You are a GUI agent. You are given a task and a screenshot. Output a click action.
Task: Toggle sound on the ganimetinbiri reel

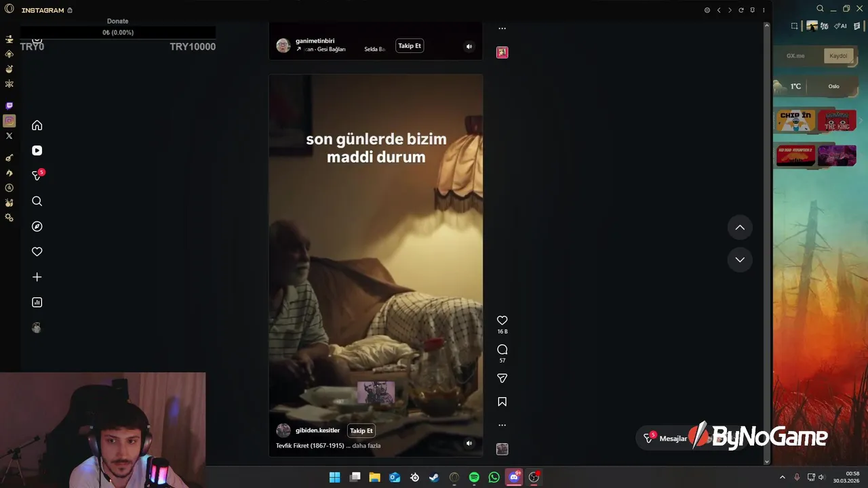click(x=469, y=47)
